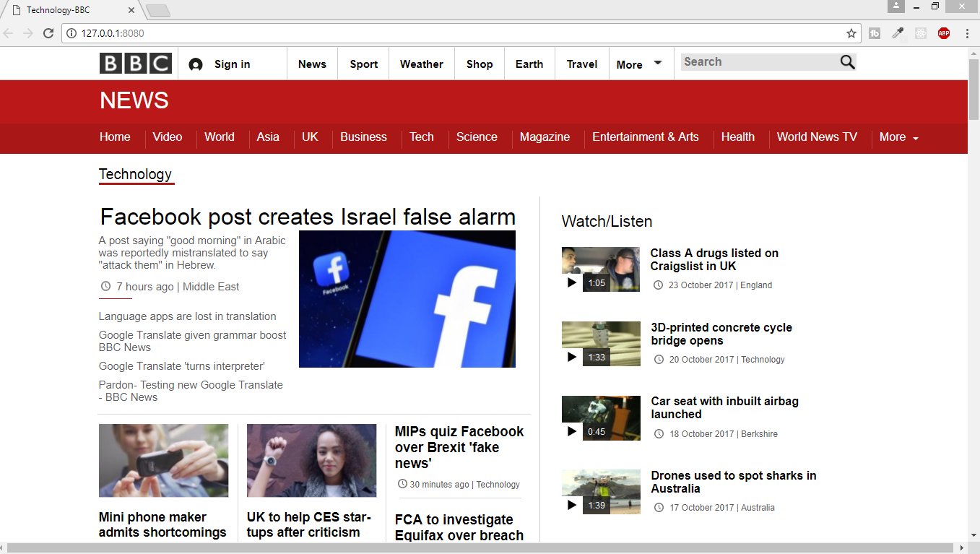Go to Home in the news menu
Viewport: 980px width, 554px height.
pos(115,137)
